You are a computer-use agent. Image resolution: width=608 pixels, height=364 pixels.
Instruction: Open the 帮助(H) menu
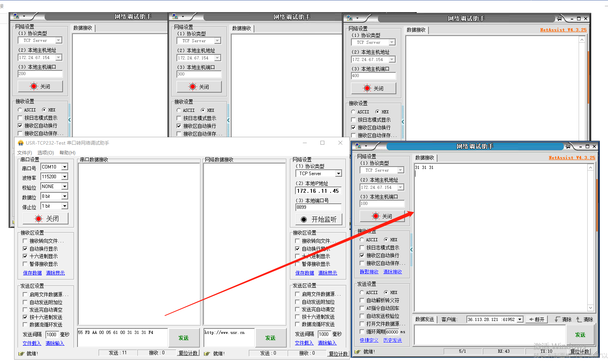[x=67, y=152]
